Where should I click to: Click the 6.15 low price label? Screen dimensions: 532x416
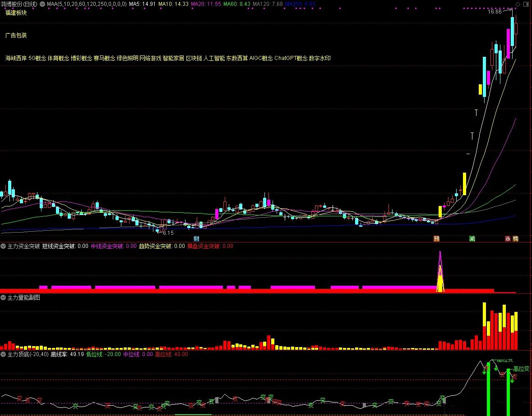[x=168, y=233]
